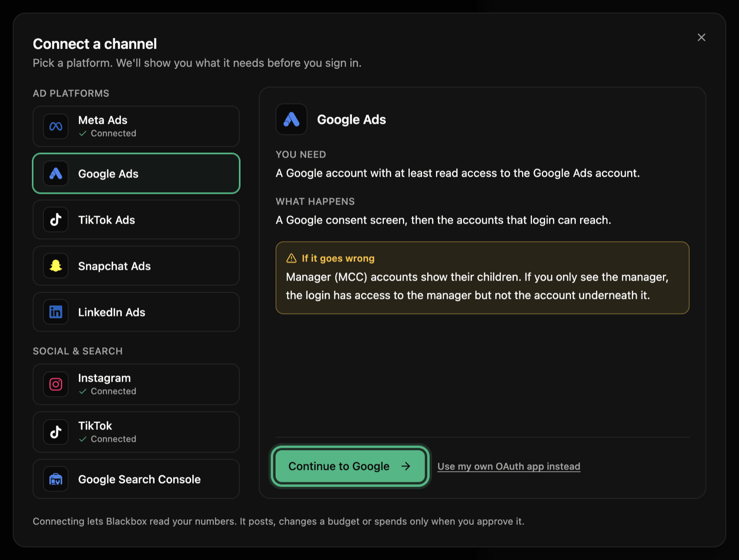Screen dimensions: 739x560
Task: Click the Instagram camera icon
Action: (x=56, y=384)
